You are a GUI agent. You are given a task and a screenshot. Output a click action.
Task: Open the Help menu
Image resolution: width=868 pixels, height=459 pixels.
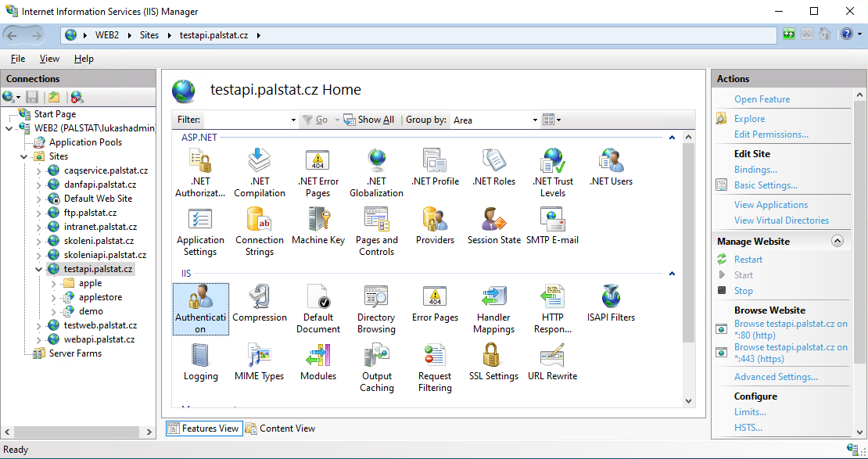(84, 58)
